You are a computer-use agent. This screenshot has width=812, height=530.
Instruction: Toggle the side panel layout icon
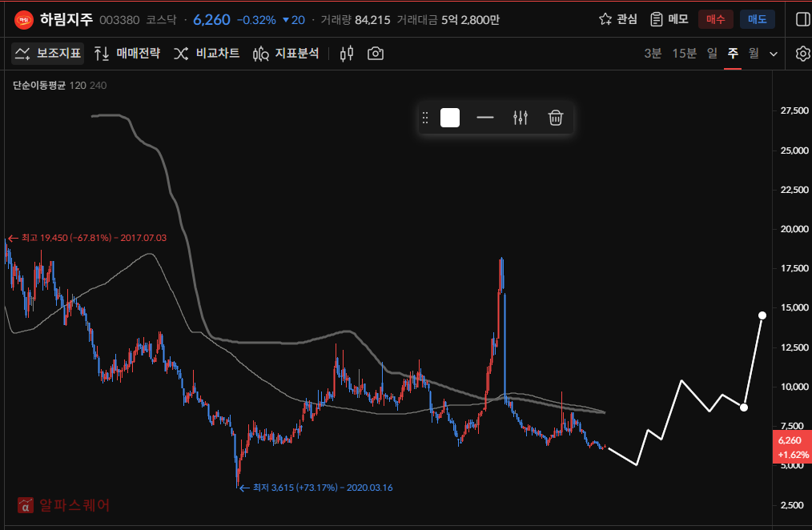coord(802,20)
